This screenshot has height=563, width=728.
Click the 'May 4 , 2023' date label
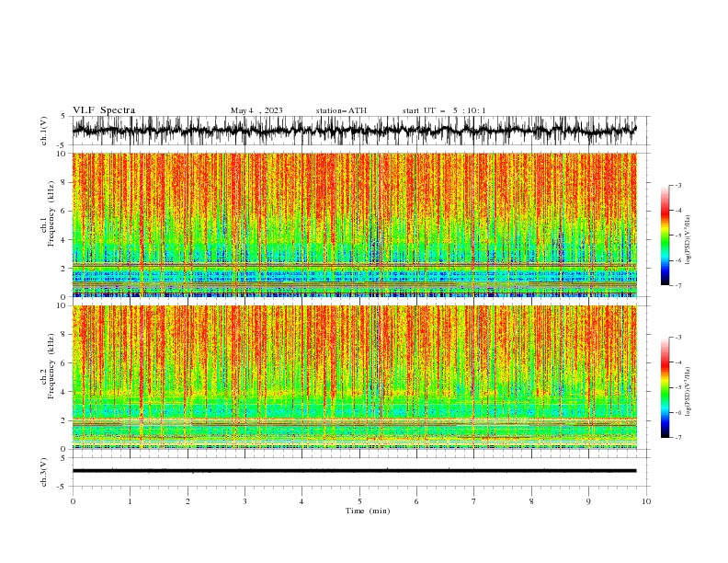256,110
